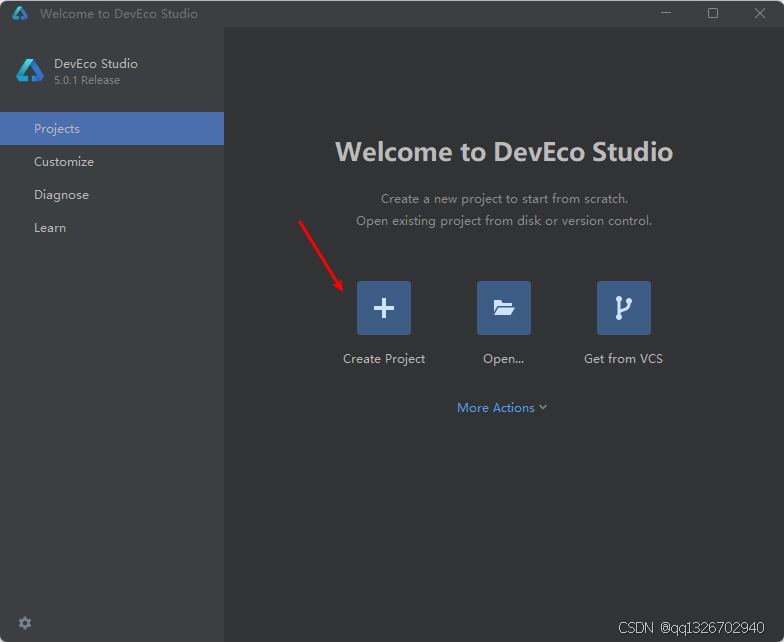Switch to the Customize tab
Viewport: 784px width, 642px height.
pos(112,162)
